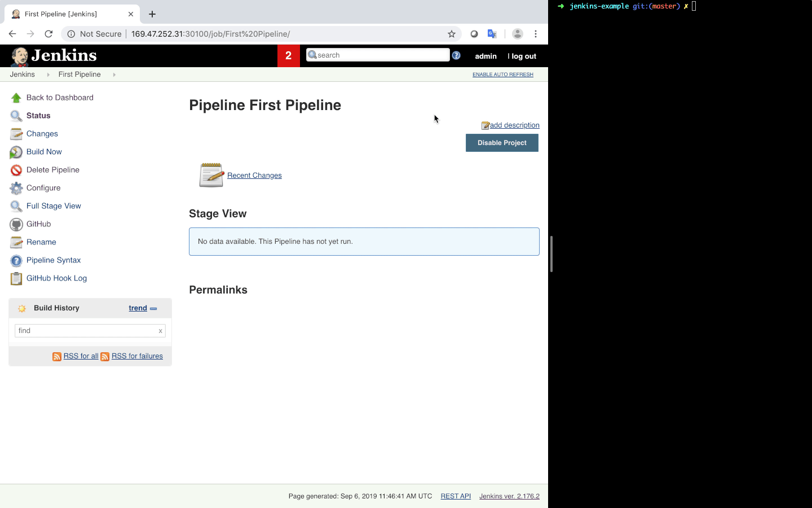Click the Google Translate extension icon

click(x=492, y=34)
